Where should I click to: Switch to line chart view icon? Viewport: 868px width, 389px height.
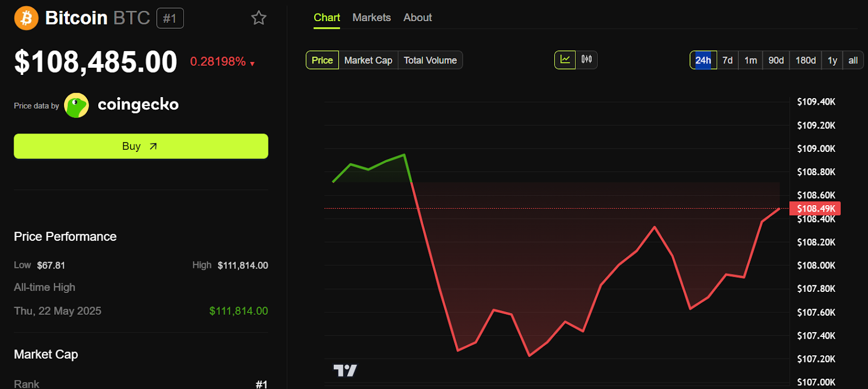[x=565, y=60]
